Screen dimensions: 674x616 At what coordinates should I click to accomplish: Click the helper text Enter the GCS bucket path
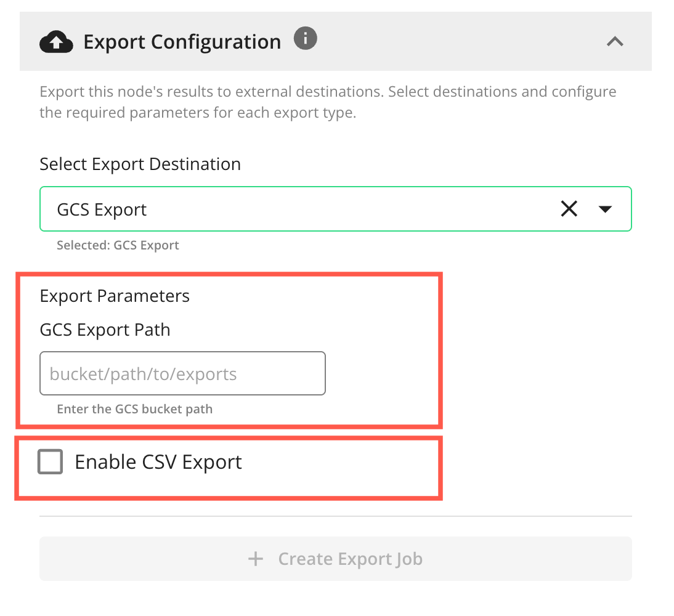tap(134, 408)
